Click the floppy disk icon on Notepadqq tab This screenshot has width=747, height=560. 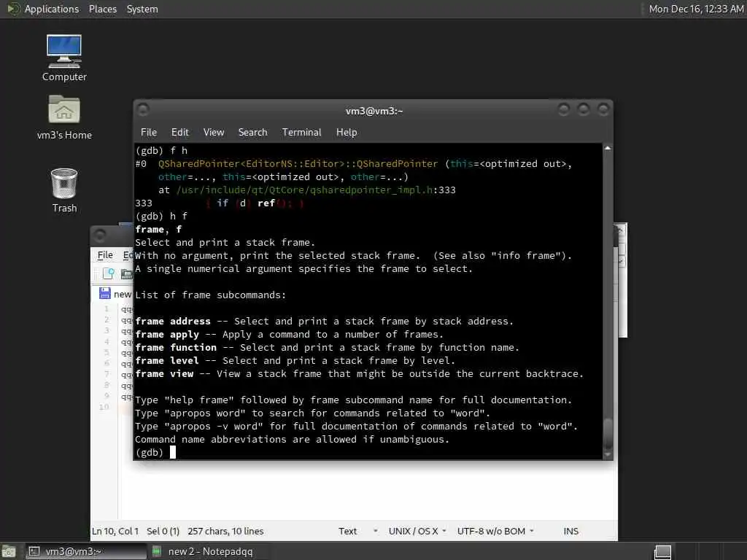coord(105,293)
